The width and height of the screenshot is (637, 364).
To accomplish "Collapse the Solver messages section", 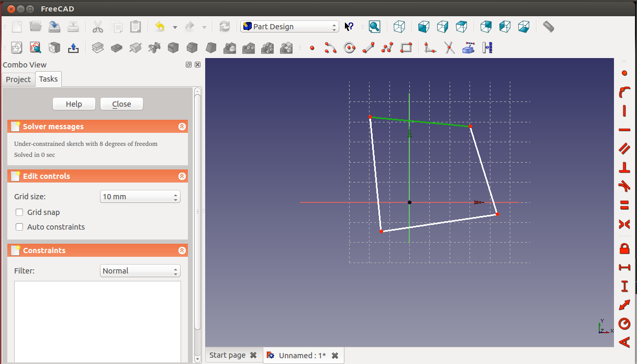I will [182, 127].
